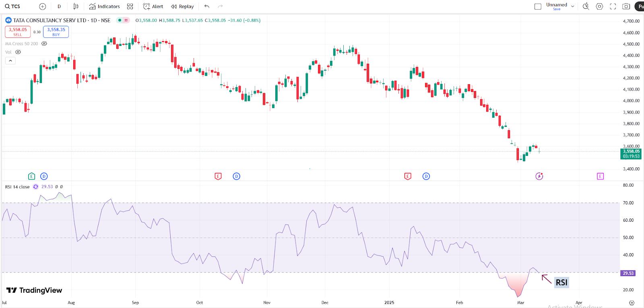Viewport: 644px width, 308px height.
Task: Click the green market status dot
Action: (120, 20)
